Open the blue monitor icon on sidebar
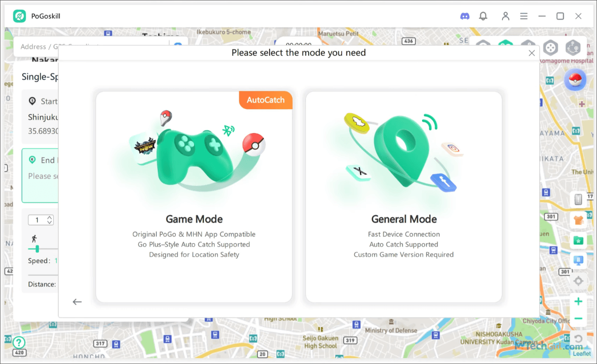 (x=578, y=260)
